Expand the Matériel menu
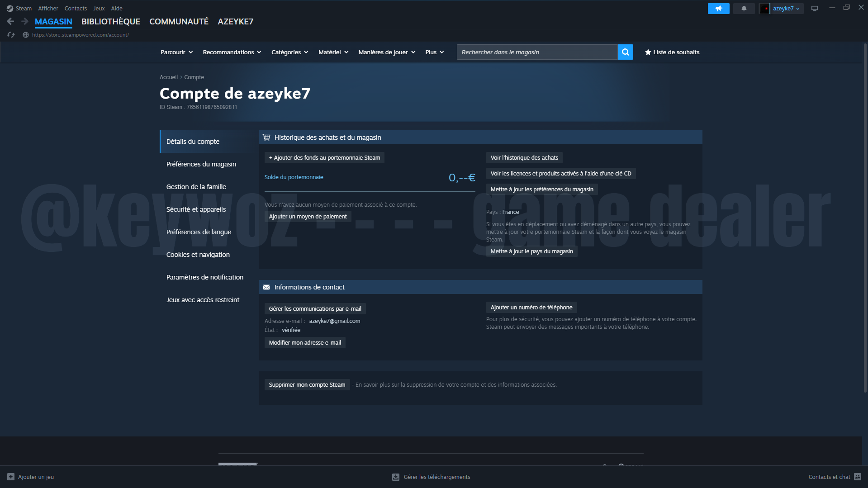The width and height of the screenshot is (868, 488). [x=333, y=52]
